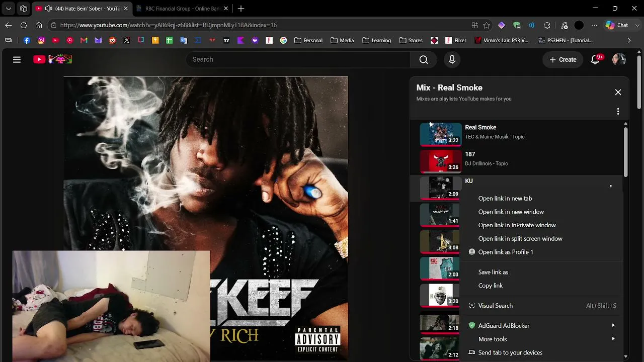Open the Media bookmarks folder
Viewport: 644px width, 362px height.
pyautogui.click(x=342, y=40)
